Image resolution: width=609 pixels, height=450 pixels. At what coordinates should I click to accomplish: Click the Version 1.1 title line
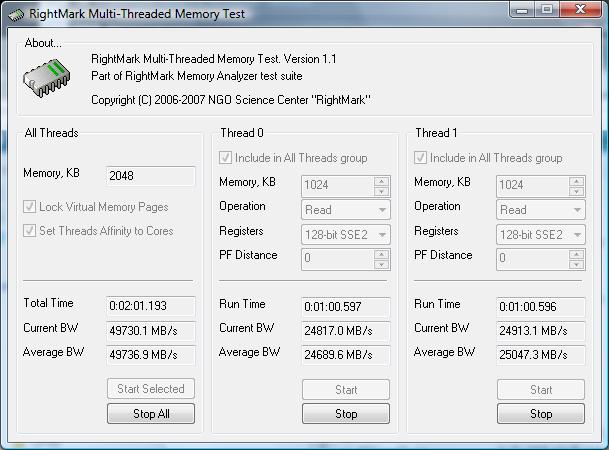[x=214, y=59]
